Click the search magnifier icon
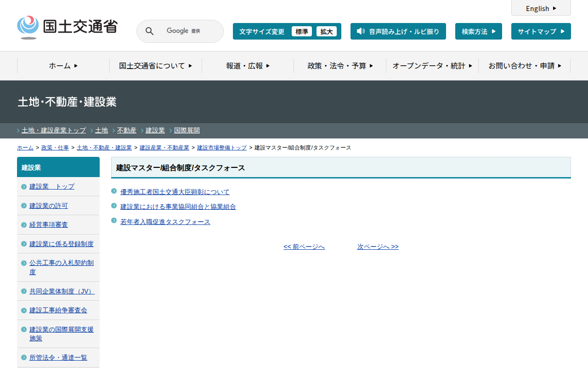The width and height of the screenshot is (588, 368). (x=149, y=31)
